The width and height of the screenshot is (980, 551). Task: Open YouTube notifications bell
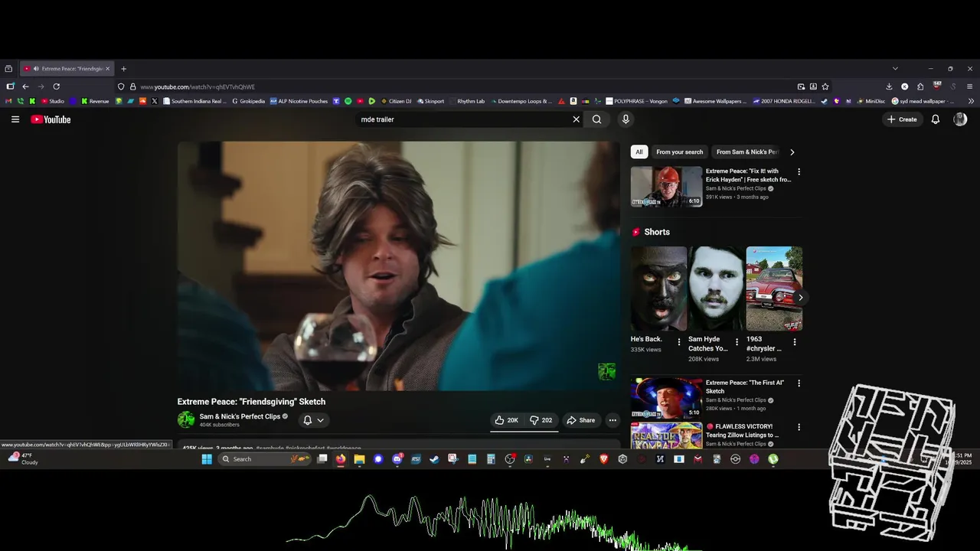935,119
